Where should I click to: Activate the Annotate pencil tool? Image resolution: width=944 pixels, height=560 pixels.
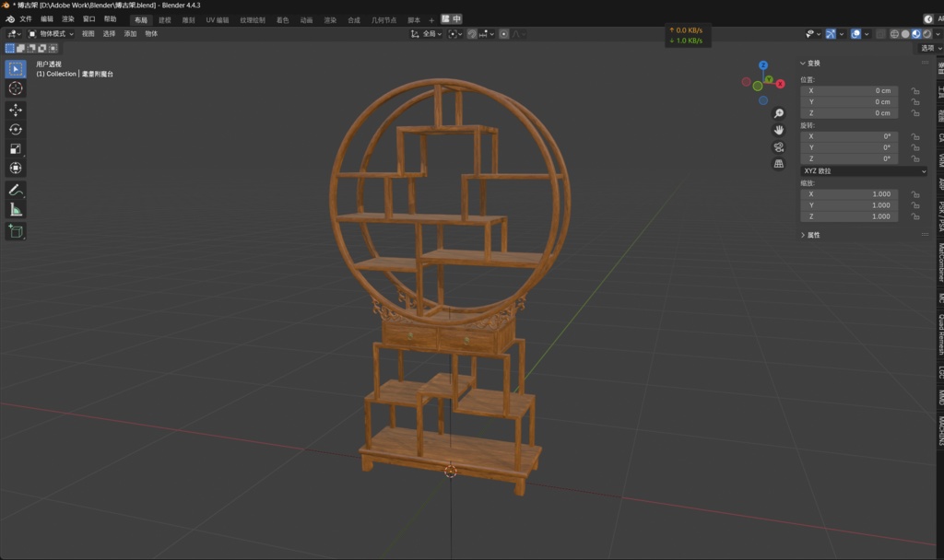pyautogui.click(x=16, y=190)
